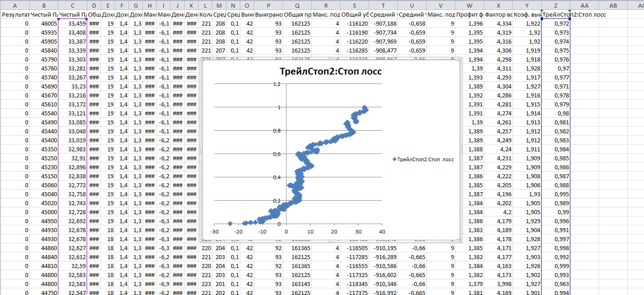Click the header cell Выиграно
This screenshot has height=295, width=644.
[269, 14]
